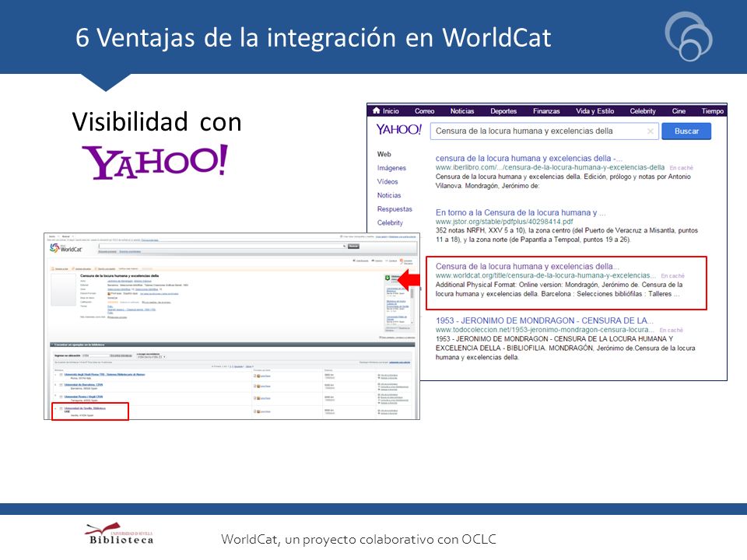Image resolution: width=747 pixels, height=560 pixels.
Task: Open Noticias in the Yahoo top bar
Action: [x=462, y=111]
